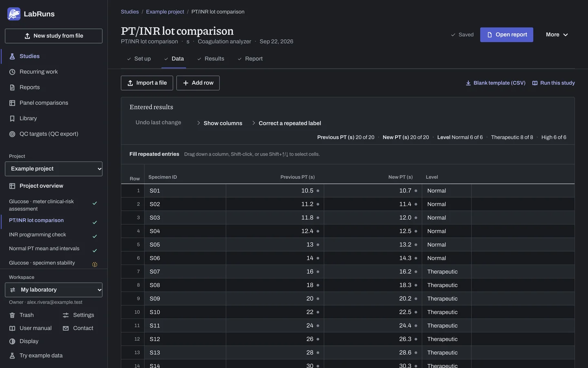Switch to the Report tab
The width and height of the screenshot is (588, 368).
pyautogui.click(x=250, y=59)
